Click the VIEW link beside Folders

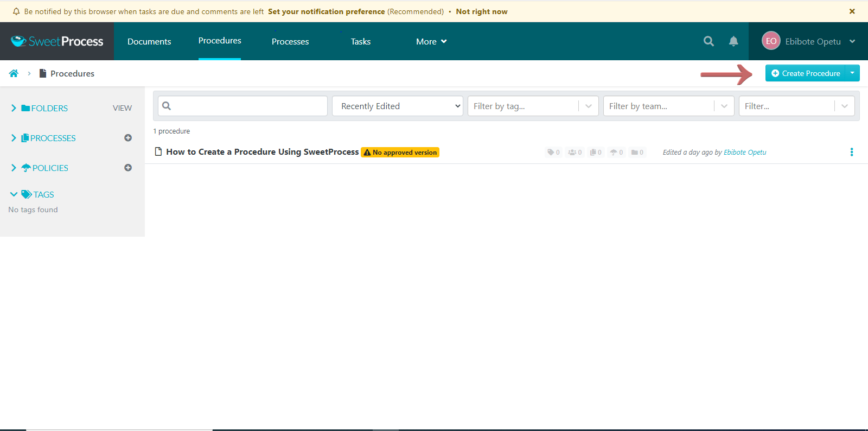[122, 108]
